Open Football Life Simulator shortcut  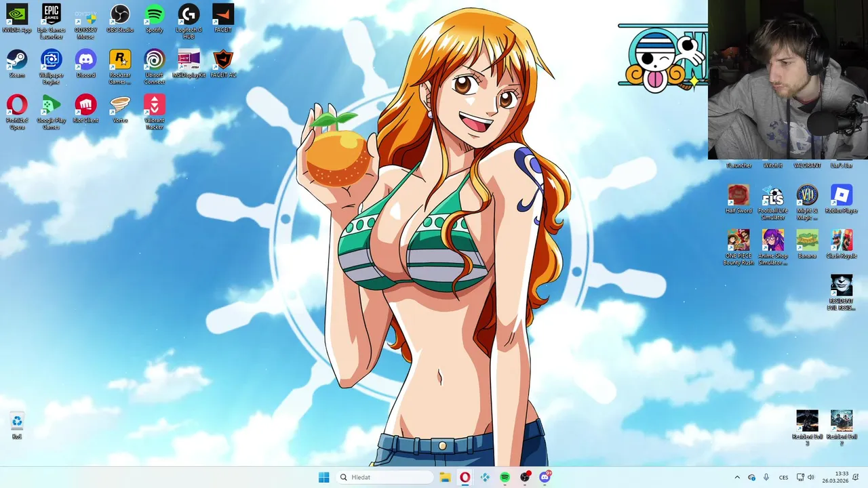tap(773, 202)
